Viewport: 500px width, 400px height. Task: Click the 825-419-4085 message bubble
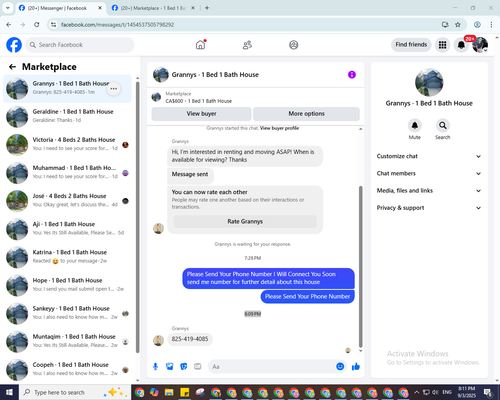(x=190, y=339)
